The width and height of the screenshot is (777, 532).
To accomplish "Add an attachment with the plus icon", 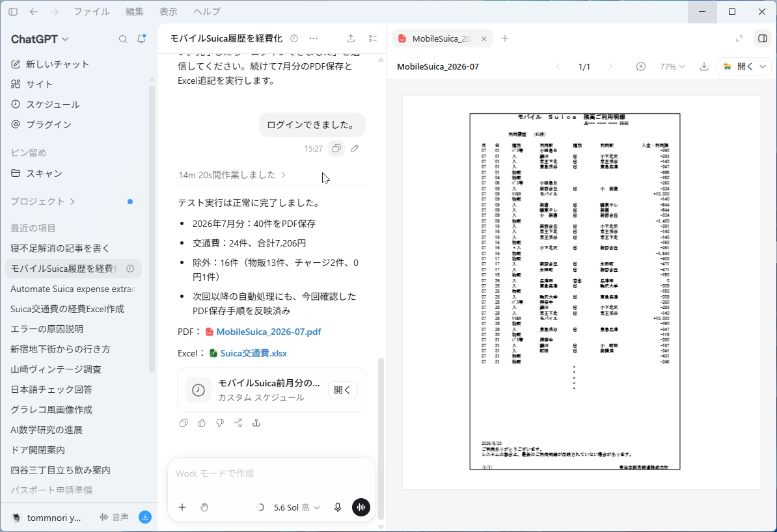I will point(182,507).
